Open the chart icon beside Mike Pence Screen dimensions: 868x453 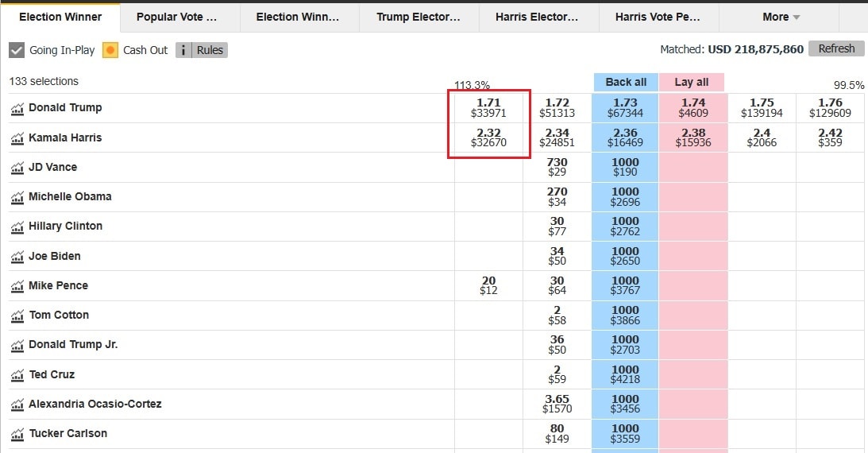(x=17, y=286)
